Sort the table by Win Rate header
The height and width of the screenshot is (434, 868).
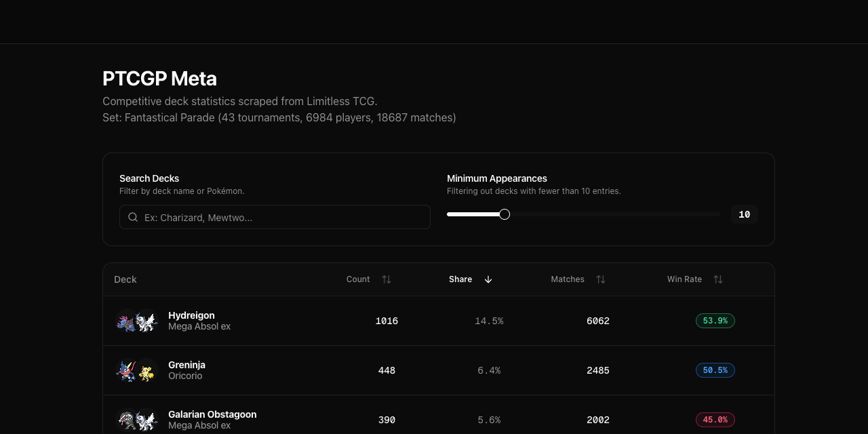[684, 279]
